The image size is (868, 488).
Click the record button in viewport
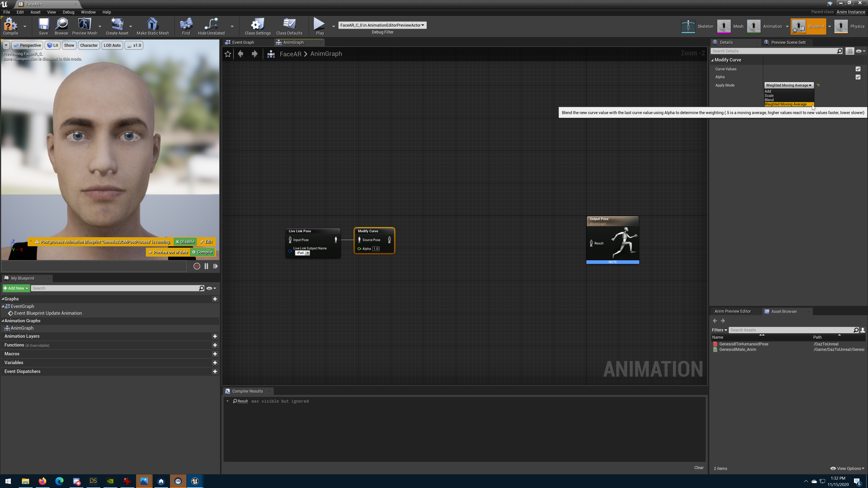click(x=197, y=266)
